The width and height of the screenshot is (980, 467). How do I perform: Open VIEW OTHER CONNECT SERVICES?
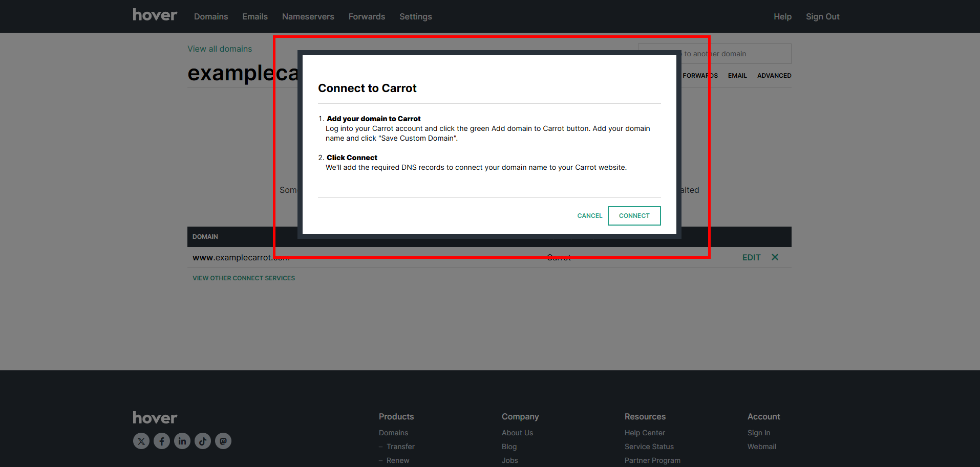(x=244, y=278)
